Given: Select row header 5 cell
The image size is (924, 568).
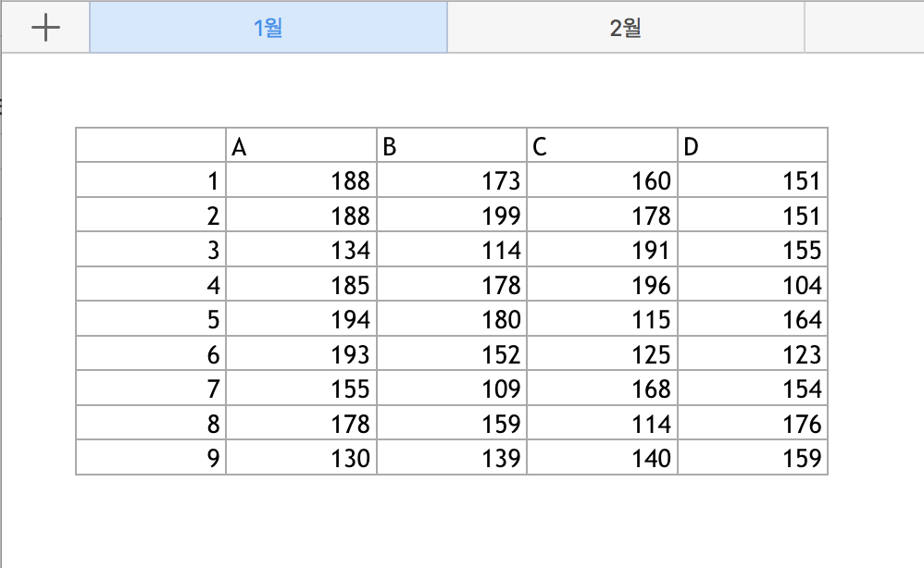Looking at the screenshot, I should click(151, 319).
